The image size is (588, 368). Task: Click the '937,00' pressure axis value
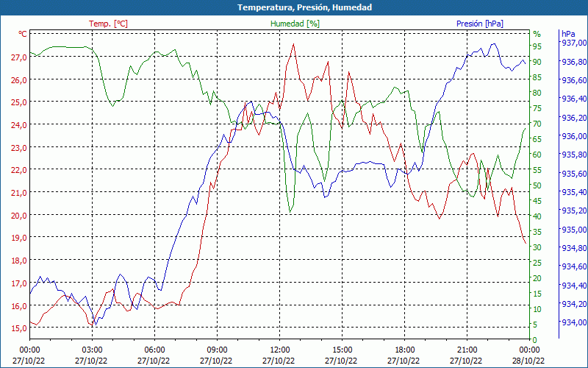[574, 43]
